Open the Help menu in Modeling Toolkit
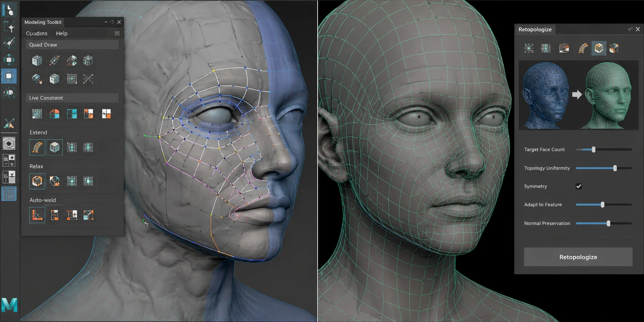The width and height of the screenshot is (644, 322). 62,33
